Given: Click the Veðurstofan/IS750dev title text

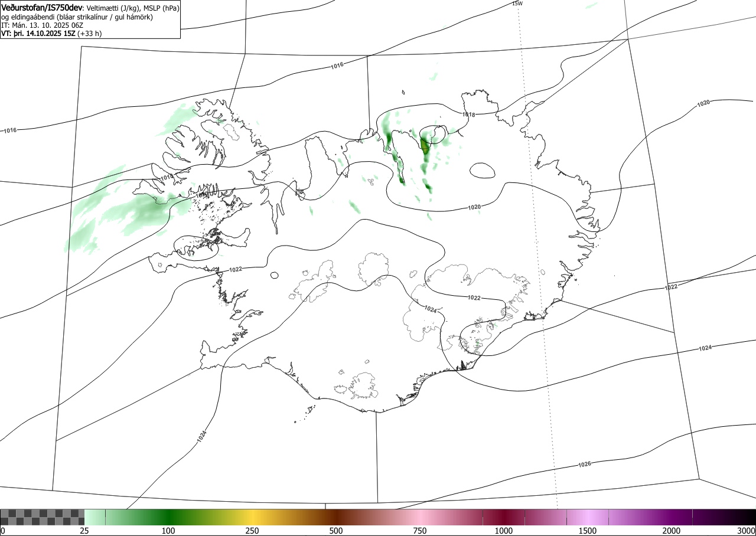Looking at the screenshot, I should tap(42, 8).
